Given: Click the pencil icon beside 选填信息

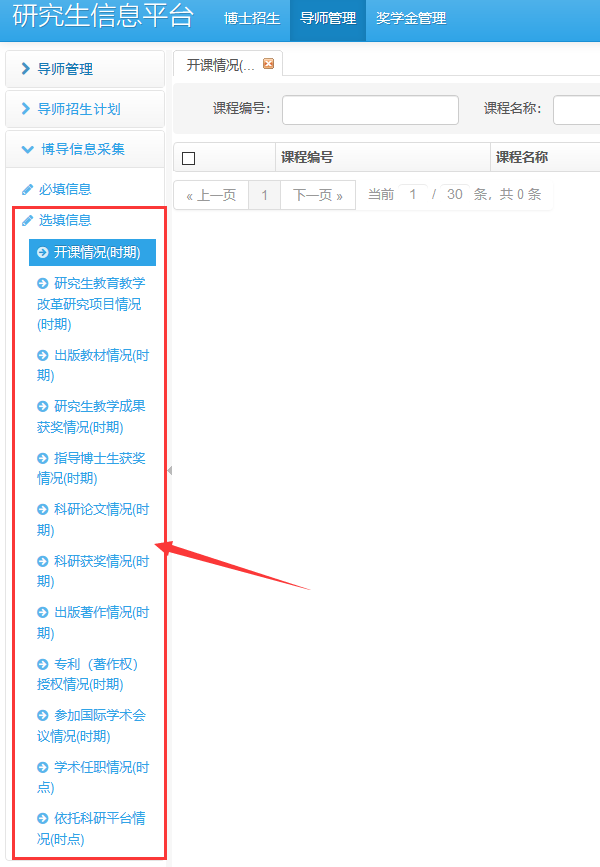Looking at the screenshot, I should point(27,220).
